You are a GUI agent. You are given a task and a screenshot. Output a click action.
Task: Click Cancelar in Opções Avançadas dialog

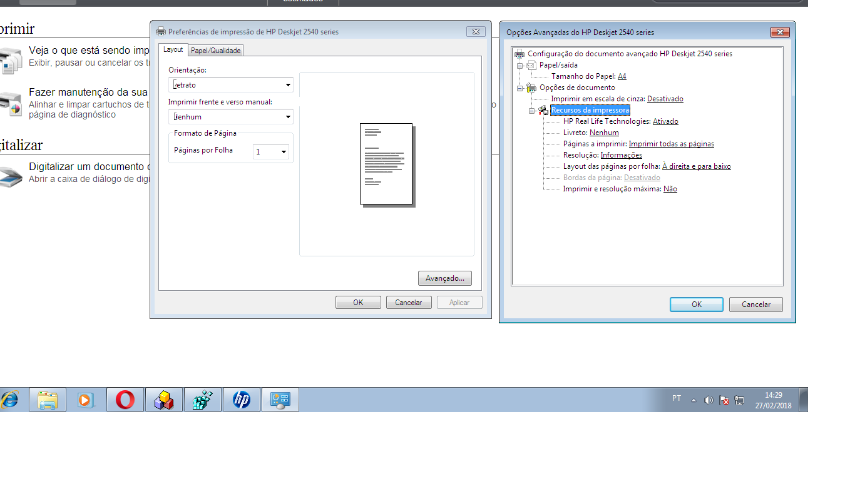(x=756, y=305)
